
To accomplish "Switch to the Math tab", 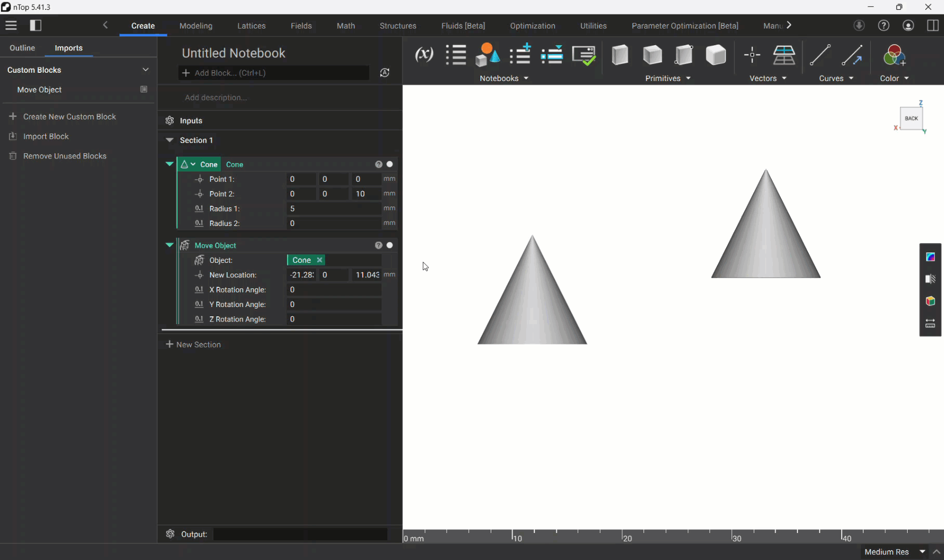I will [346, 25].
